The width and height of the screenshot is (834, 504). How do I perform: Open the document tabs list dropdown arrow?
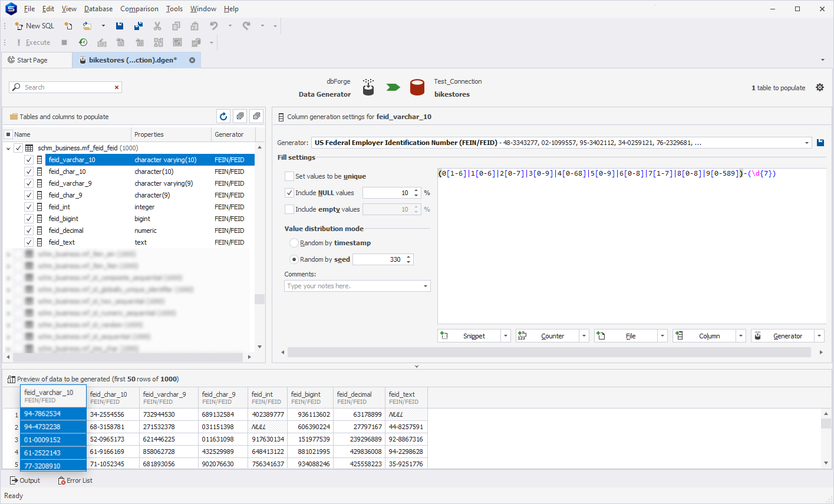823,60
